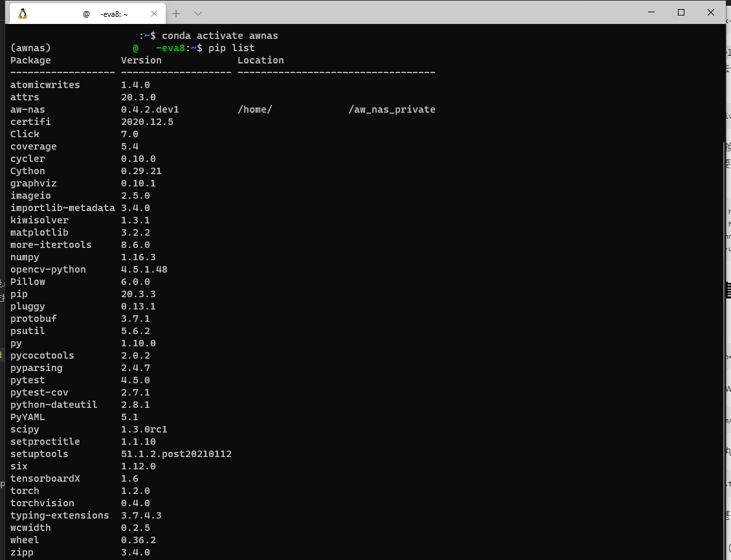
Task: Click the protobuf package name
Action: 33,319
